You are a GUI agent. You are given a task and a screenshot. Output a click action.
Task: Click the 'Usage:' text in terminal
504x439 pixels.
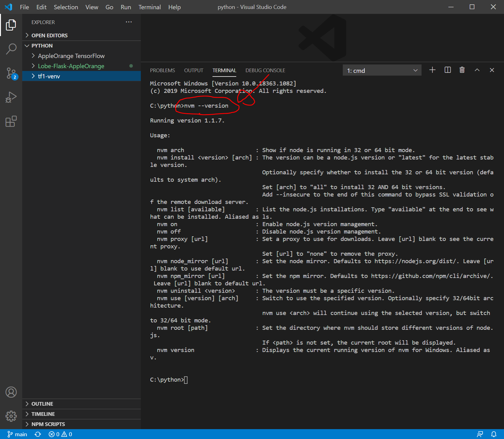click(x=160, y=135)
